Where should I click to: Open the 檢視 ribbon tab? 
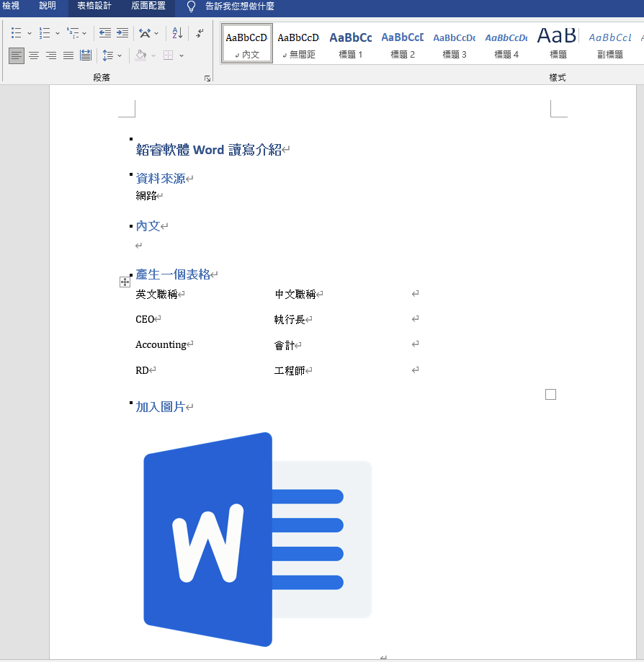point(11,6)
